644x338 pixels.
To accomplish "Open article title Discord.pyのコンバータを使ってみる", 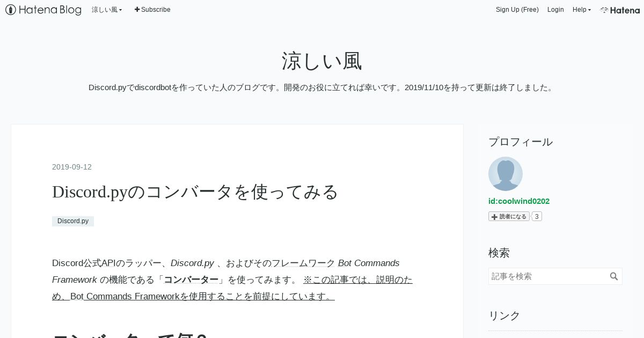I will tap(195, 192).
